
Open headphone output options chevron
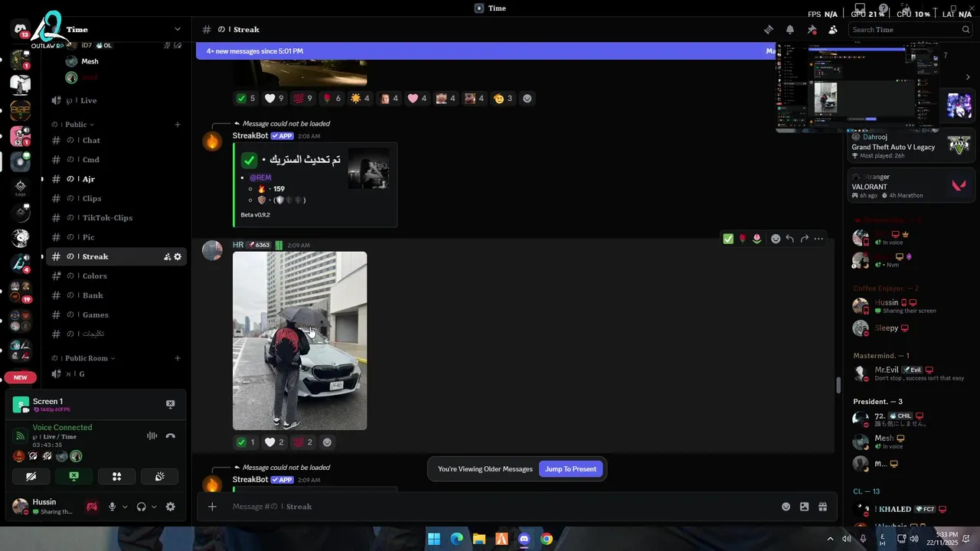pyautogui.click(x=154, y=507)
